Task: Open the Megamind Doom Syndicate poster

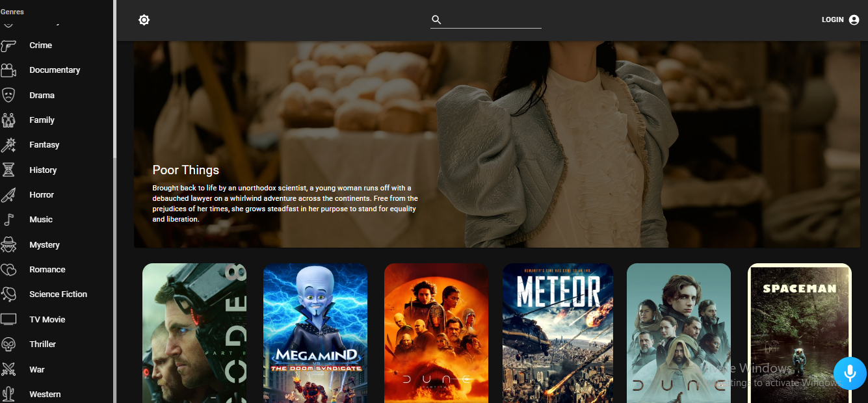Action: click(315, 333)
